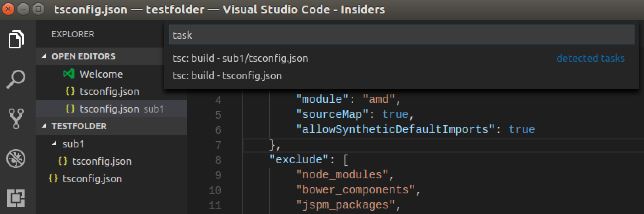
Task: Click the Welcome tab's VS Code icon
Action: (69, 74)
